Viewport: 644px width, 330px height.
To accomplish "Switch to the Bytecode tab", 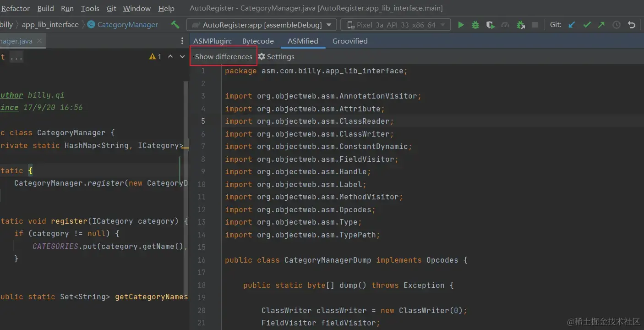I will coord(258,41).
